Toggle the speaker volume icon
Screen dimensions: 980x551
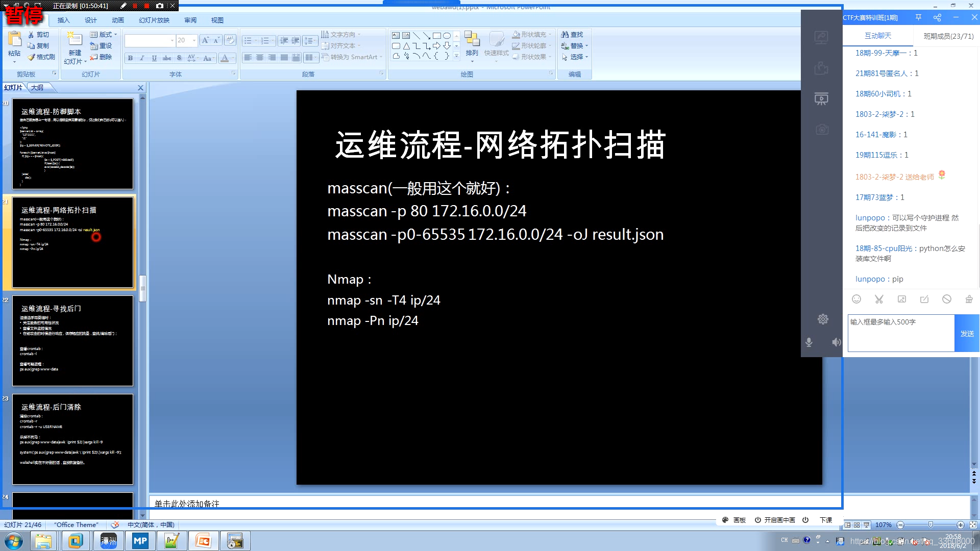(836, 342)
